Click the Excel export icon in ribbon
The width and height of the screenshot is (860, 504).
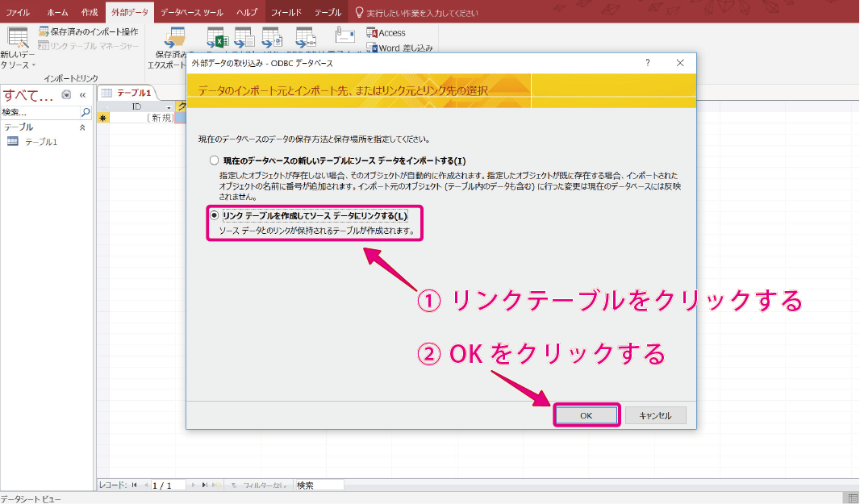(x=216, y=38)
